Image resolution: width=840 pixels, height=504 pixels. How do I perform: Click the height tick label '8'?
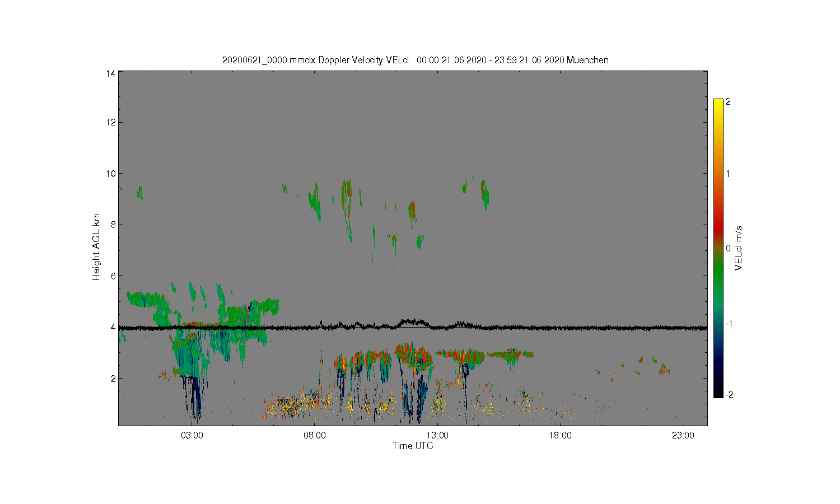[x=113, y=225]
